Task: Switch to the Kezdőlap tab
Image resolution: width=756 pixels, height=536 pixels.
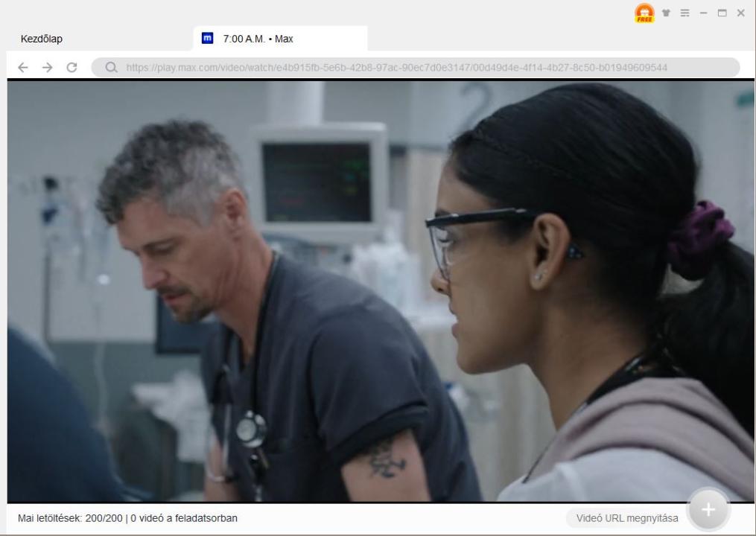Action: (x=42, y=39)
